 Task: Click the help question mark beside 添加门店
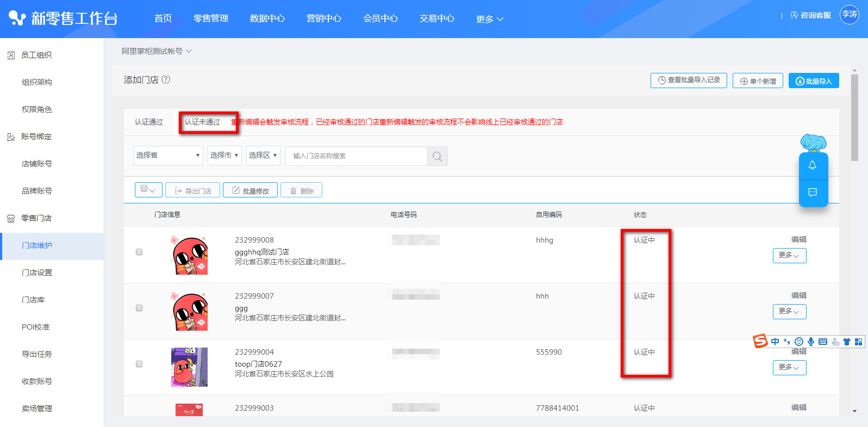166,79
